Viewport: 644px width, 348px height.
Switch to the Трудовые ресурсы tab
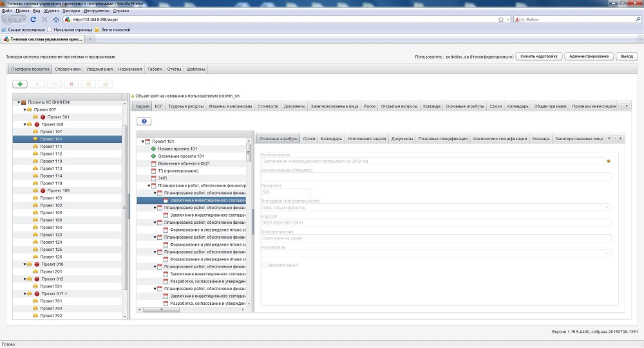click(185, 105)
